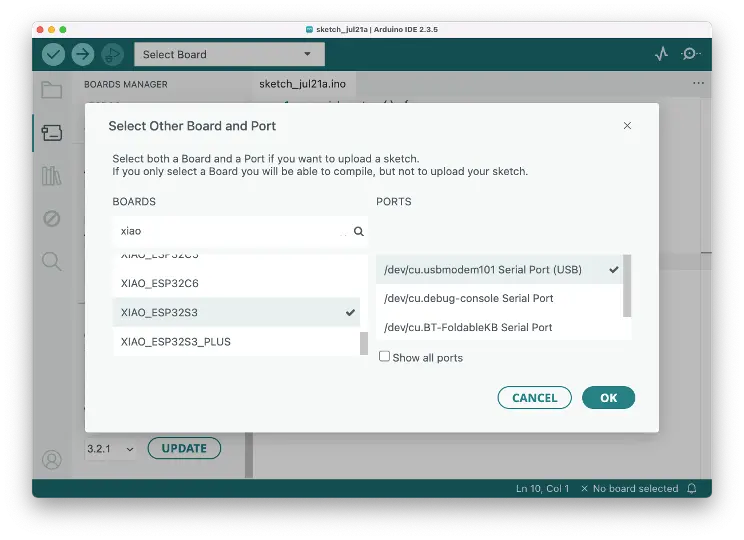Screen dimensions: 744x540
Task: Select the XIAO_ESP32S3_PLUS board
Action: coord(176,342)
